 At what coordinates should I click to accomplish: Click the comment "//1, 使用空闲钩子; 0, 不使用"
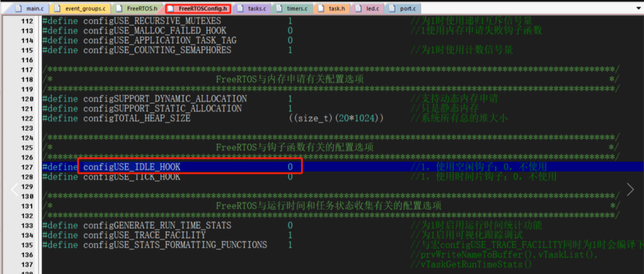coord(479,167)
